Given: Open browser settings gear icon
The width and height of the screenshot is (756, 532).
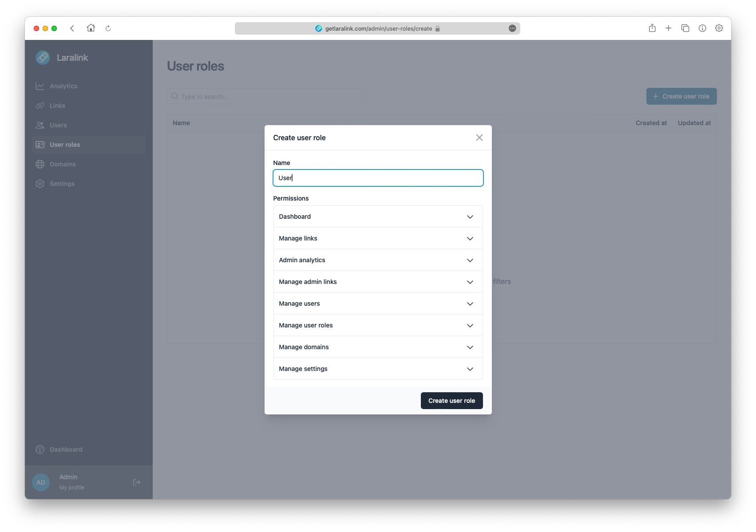Looking at the screenshot, I should point(719,28).
